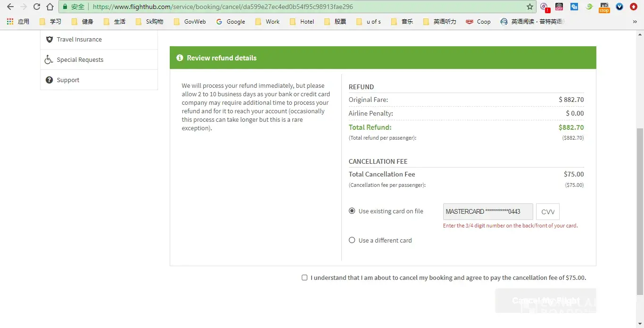Open the 学习 bookmark folder
Screen dimensions: 644x328
50,21
